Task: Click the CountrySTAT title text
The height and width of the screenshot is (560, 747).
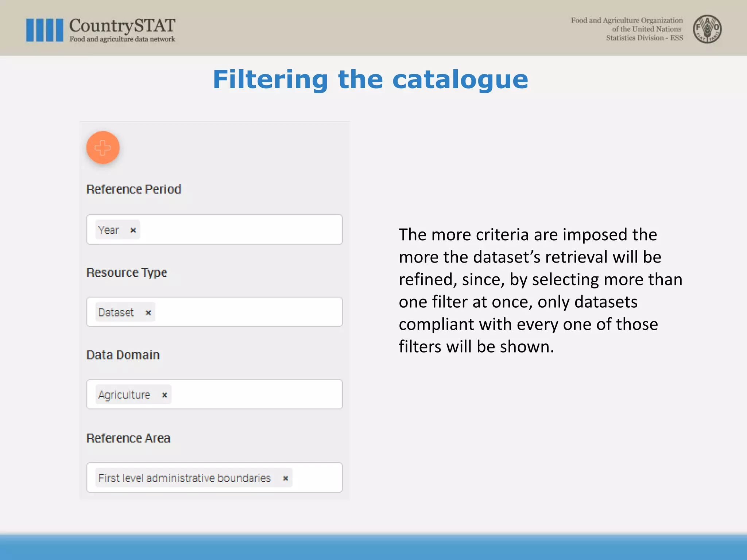Action: click(x=122, y=26)
